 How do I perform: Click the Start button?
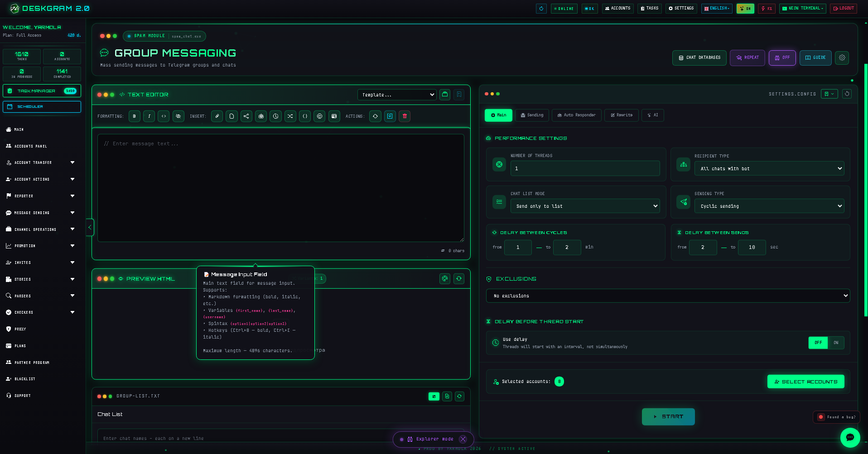pyautogui.click(x=668, y=417)
